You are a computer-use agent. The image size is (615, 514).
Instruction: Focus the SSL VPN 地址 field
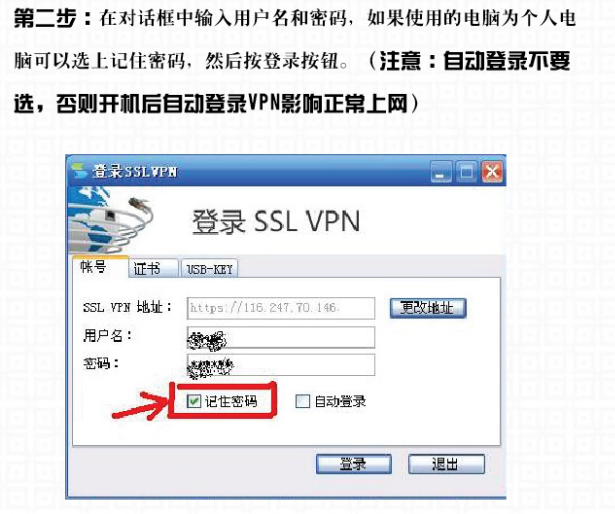[281, 308]
